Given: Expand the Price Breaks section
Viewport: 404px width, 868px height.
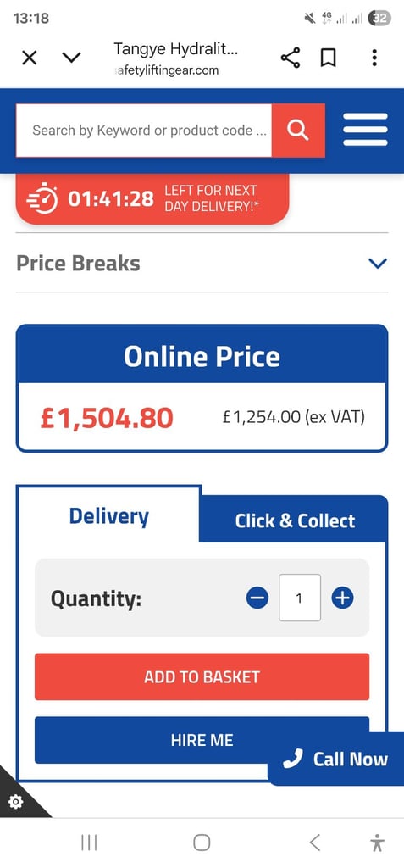Looking at the screenshot, I should tap(202, 263).
